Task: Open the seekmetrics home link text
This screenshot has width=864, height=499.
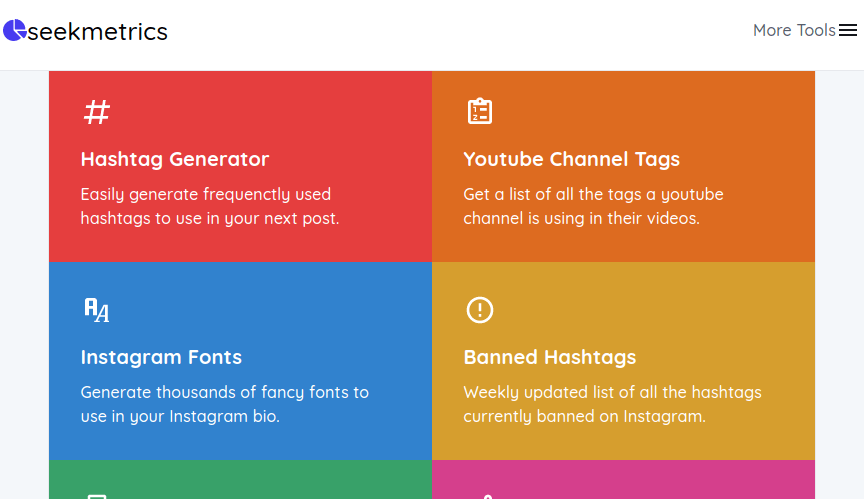Action: click(98, 31)
